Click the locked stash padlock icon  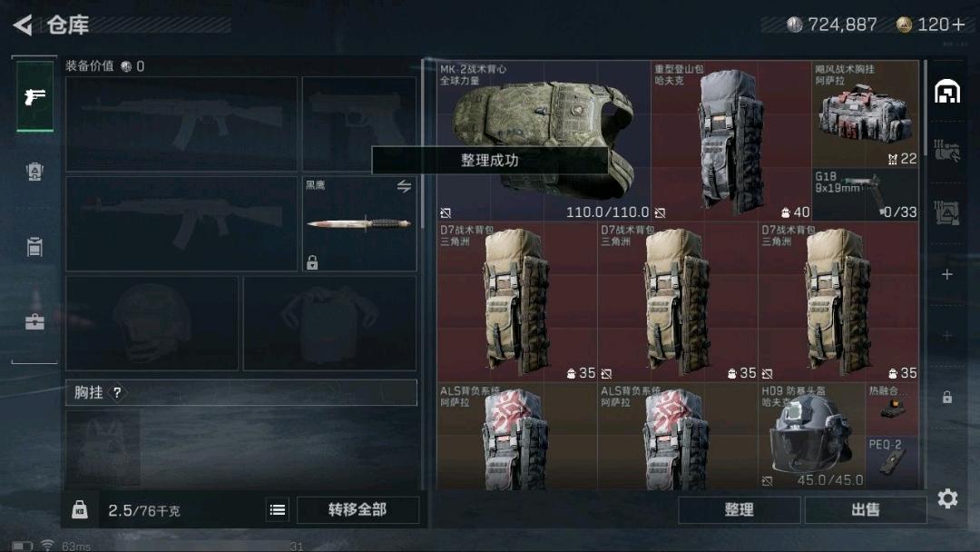point(947,397)
